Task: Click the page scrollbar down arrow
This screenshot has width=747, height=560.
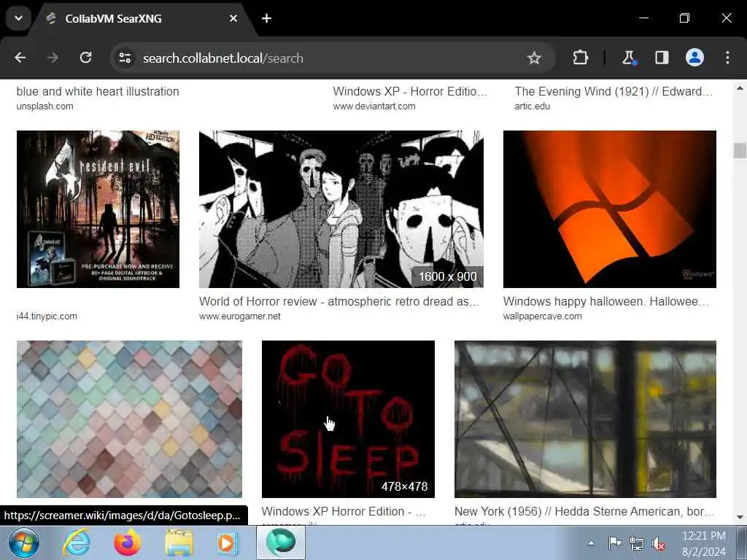Action: (x=740, y=517)
